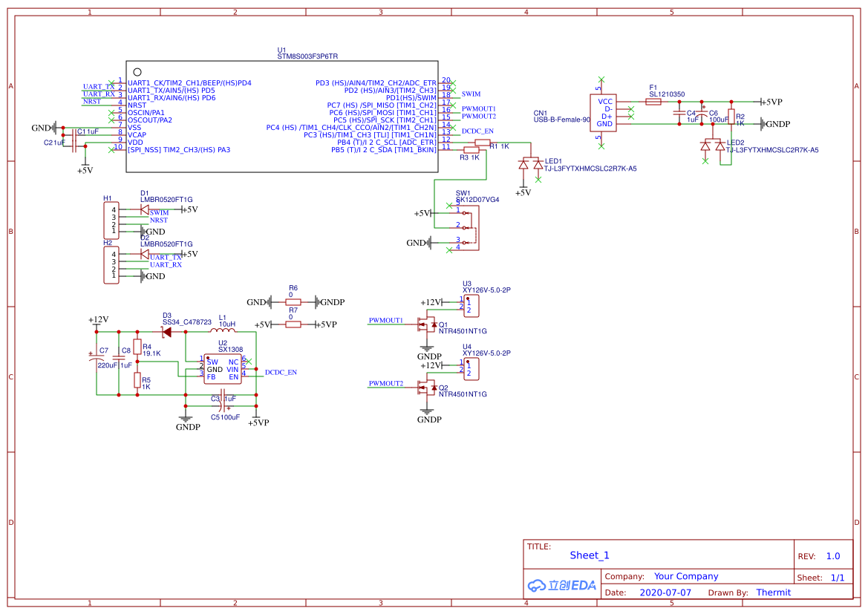Select the C7 220uF capacitor symbol
Screen dimensions: 868x614
coord(97,356)
